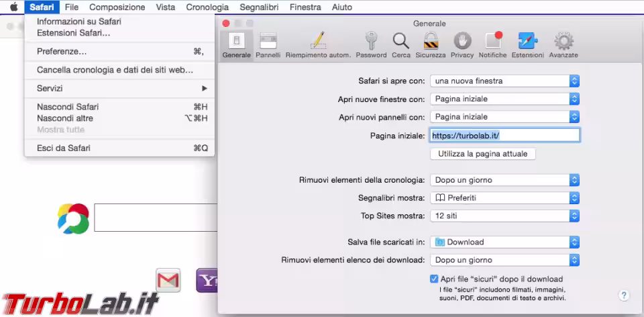The image size is (644, 317).
Task: Select the Password key icon
Action: tap(371, 44)
